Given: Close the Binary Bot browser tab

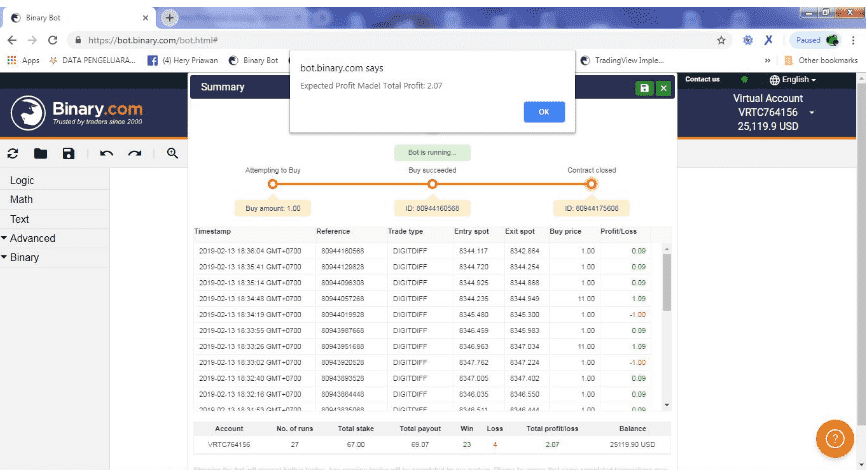Looking at the screenshot, I should click(x=145, y=18).
